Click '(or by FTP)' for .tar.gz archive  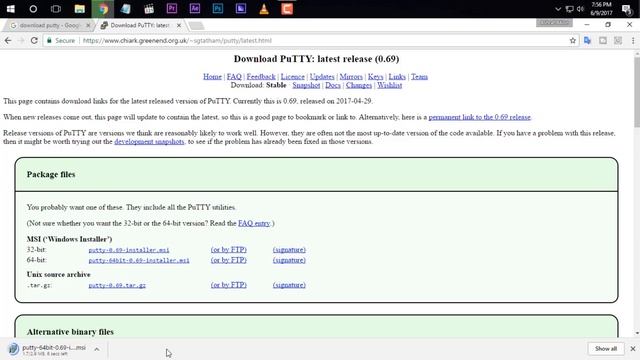[x=229, y=285]
